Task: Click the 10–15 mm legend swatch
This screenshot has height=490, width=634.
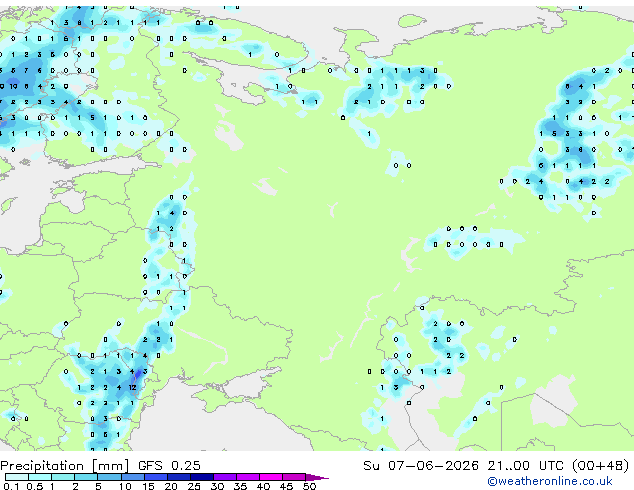Action: [133, 477]
